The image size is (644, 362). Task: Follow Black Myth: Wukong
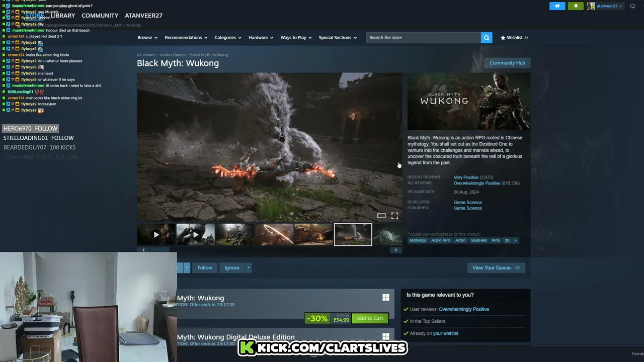pyautogui.click(x=205, y=267)
